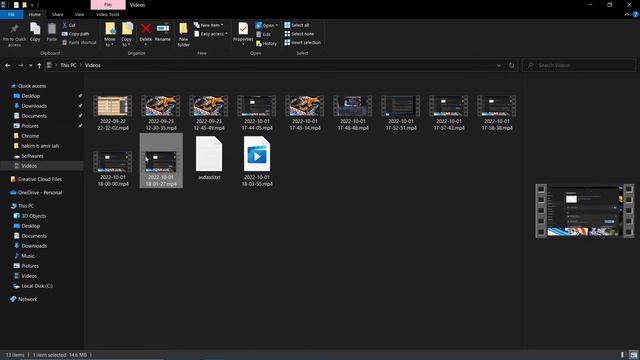Switch to the Home ribbon tab

pos(35,14)
